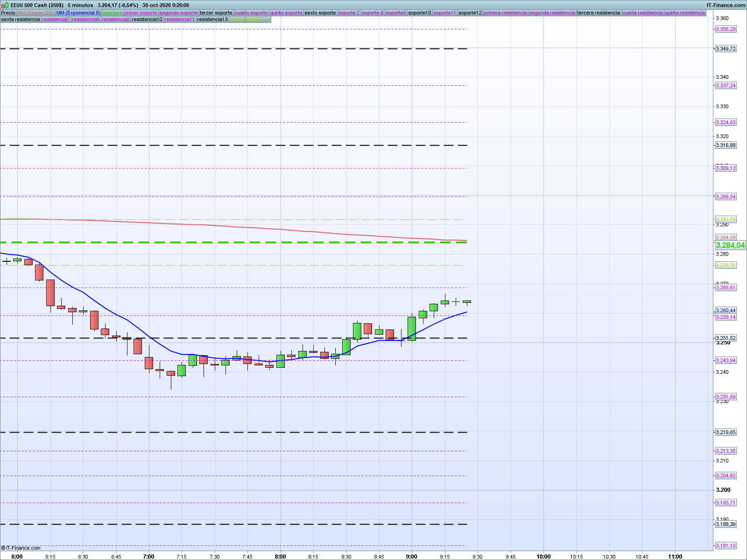This screenshot has width=747, height=560.
Task: Click the yellow 'FiltroS' indicator label
Action: pyautogui.click(x=237, y=19)
